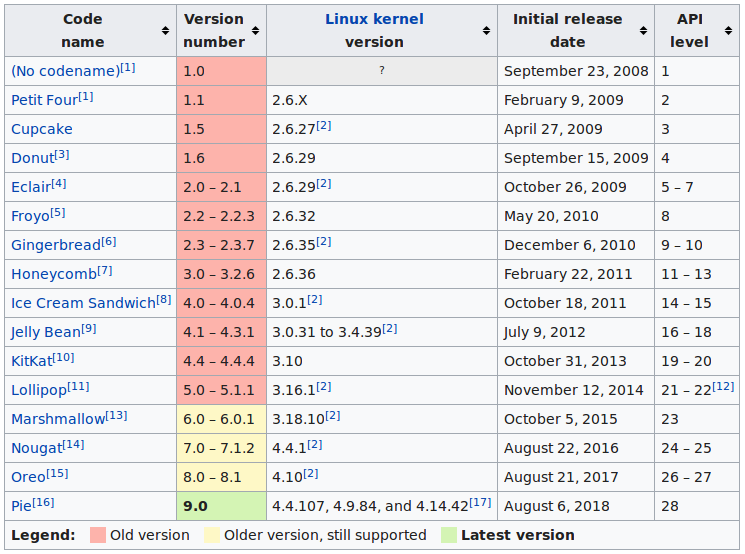
Task: Open the Linux kernel header link
Action: (x=374, y=19)
